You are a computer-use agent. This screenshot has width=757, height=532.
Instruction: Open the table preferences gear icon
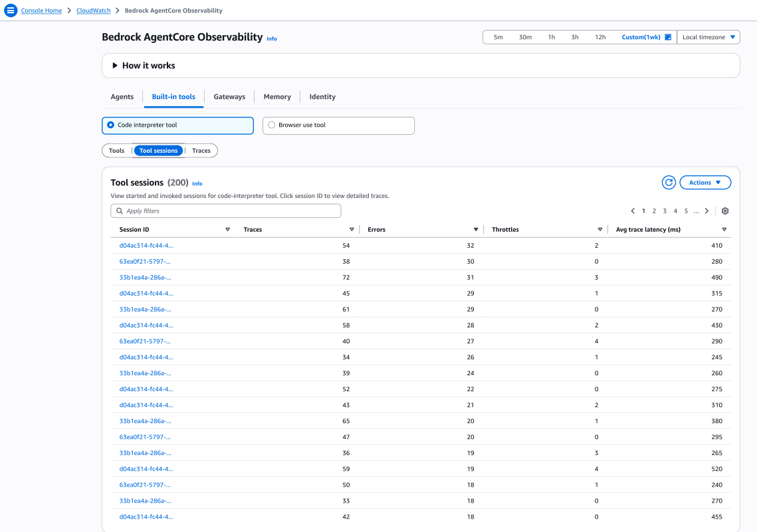point(724,211)
